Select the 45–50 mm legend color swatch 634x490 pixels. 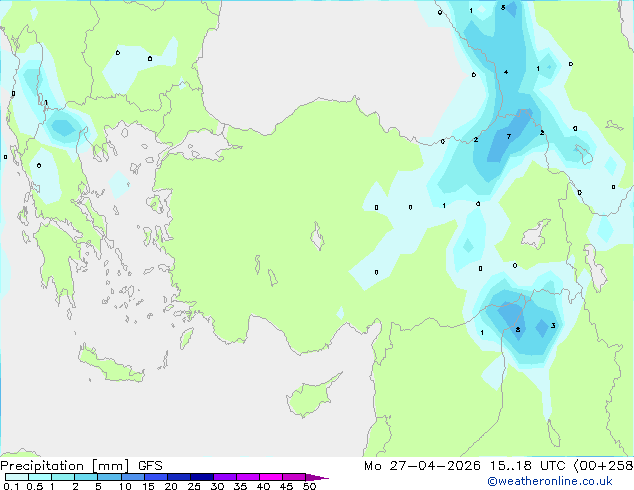(294, 477)
